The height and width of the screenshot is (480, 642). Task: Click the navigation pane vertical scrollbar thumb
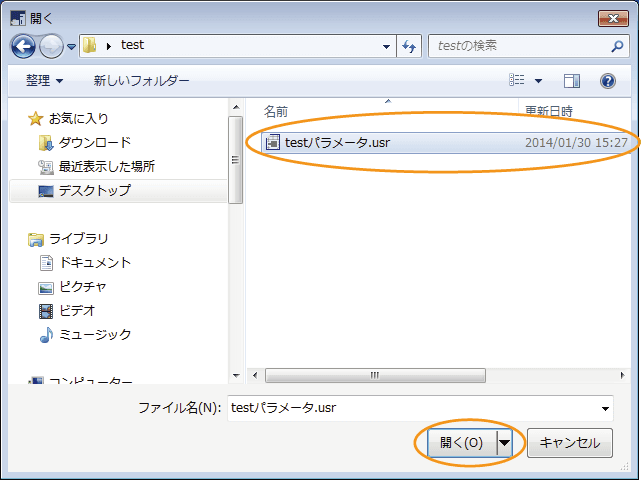[x=235, y=160]
